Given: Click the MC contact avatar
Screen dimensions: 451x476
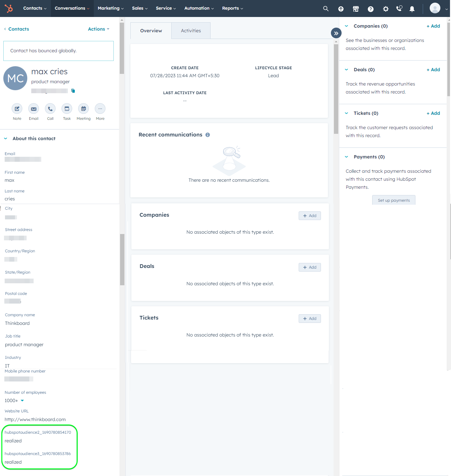Looking at the screenshot, I should click(15, 78).
